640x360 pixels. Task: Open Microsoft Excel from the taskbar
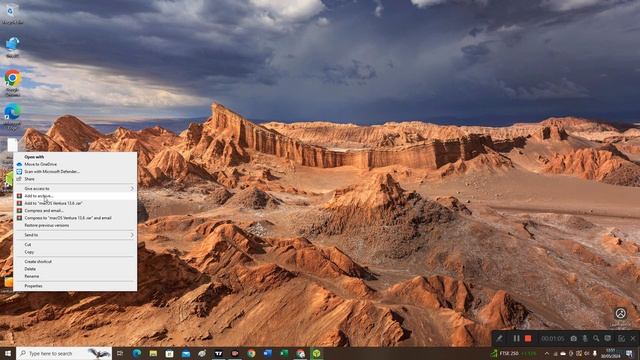coord(284,353)
